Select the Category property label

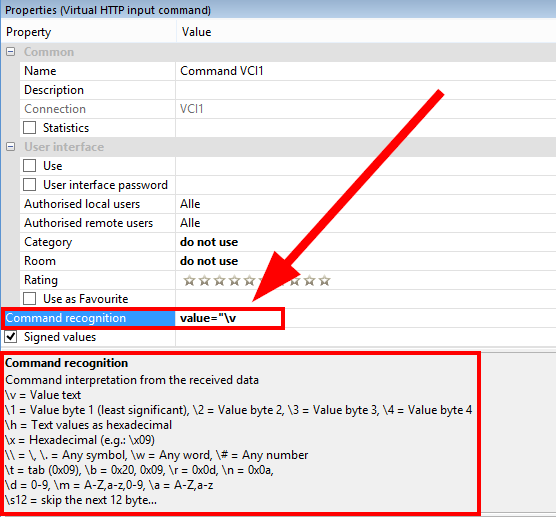click(x=48, y=242)
